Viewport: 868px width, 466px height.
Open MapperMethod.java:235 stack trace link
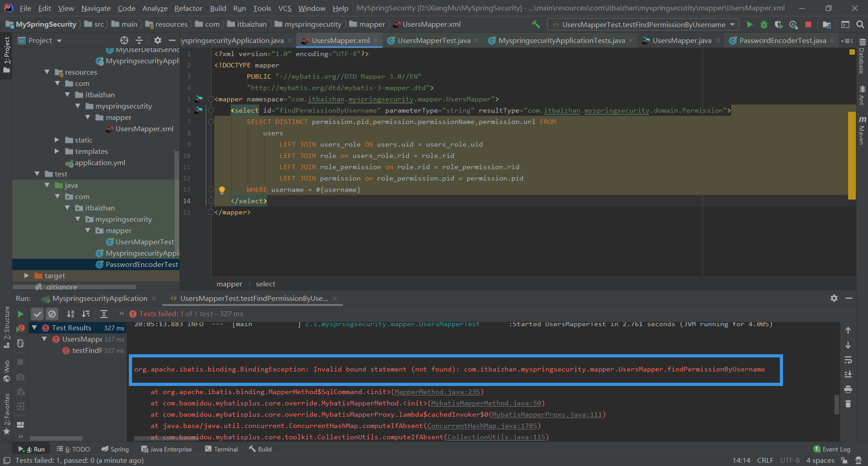[x=437, y=392]
